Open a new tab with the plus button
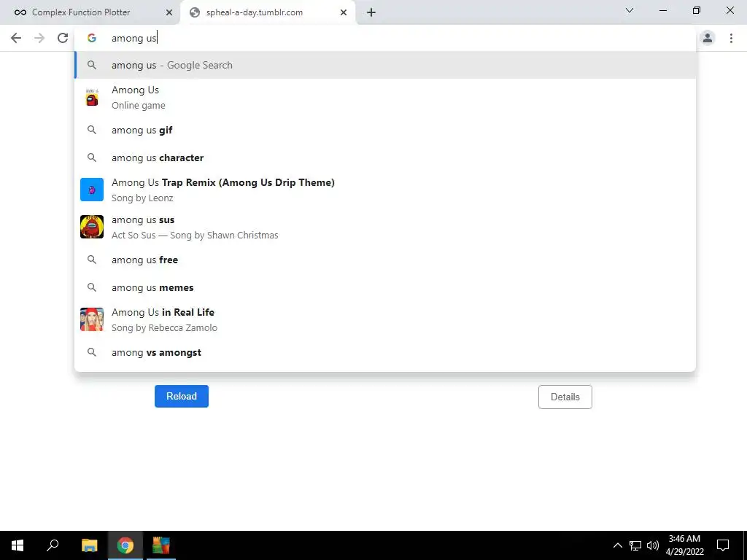This screenshot has width=747, height=560. tap(371, 12)
